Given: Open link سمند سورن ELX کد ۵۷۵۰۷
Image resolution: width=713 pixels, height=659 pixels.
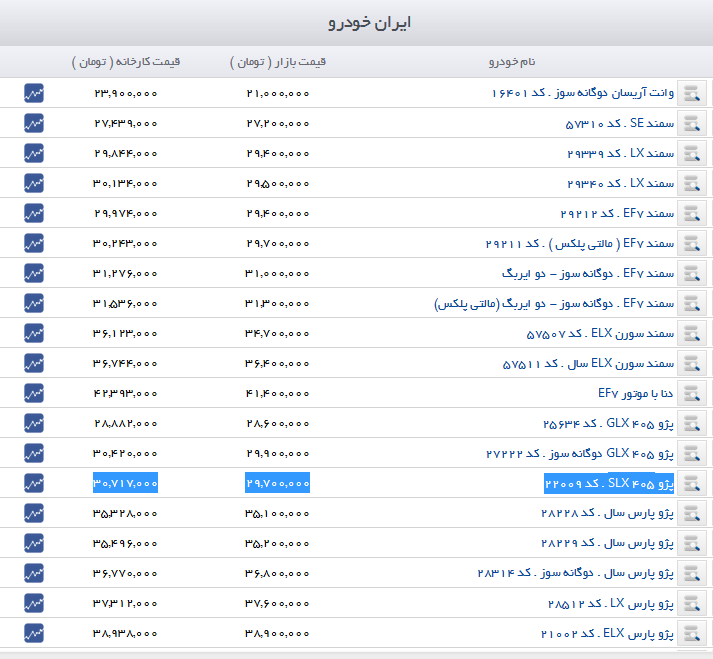Looking at the screenshot, I should click(600, 333).
